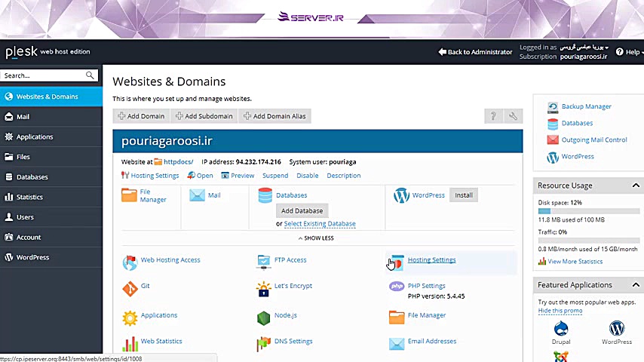
Task: Click Hide this promo link
Action: click(x=560, y=311)
